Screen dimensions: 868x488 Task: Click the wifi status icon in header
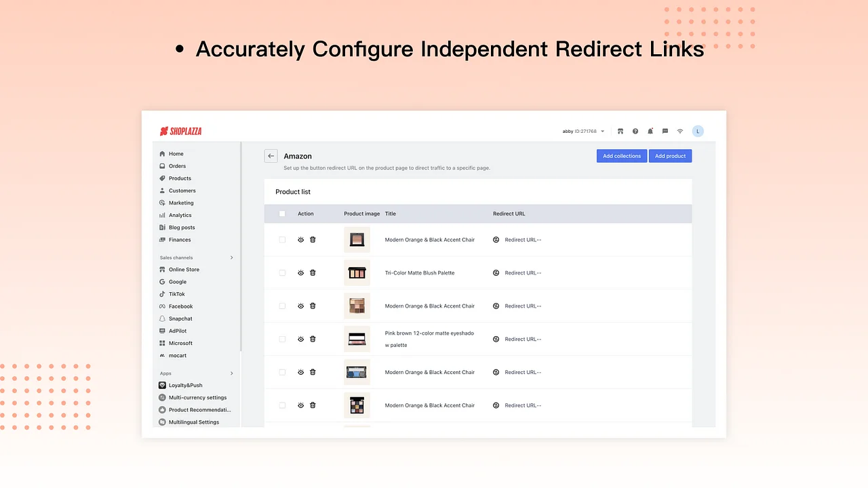click(x=680, y=131)
